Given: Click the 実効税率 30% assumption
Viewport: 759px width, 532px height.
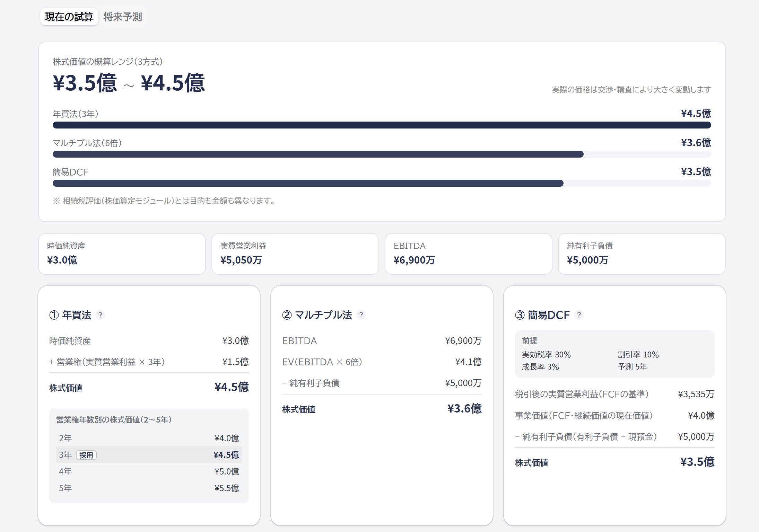Looking at the screenshot, I should [546, 355].
